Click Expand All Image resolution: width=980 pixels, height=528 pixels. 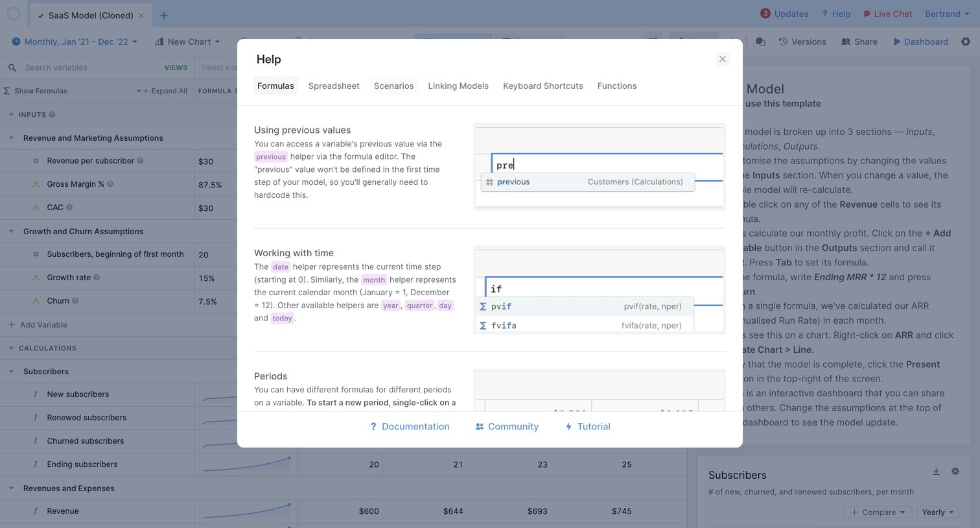coord(162,91)
